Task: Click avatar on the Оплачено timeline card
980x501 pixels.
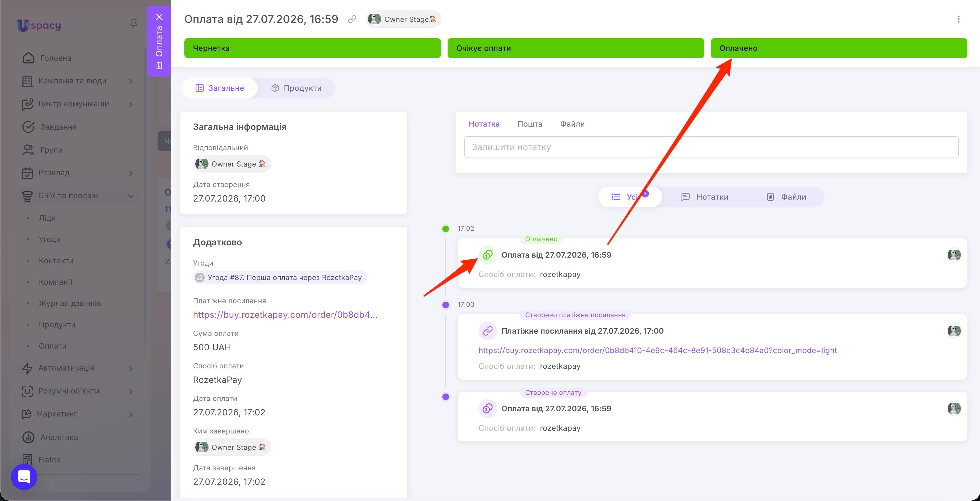Action: (x=954, y=255)
